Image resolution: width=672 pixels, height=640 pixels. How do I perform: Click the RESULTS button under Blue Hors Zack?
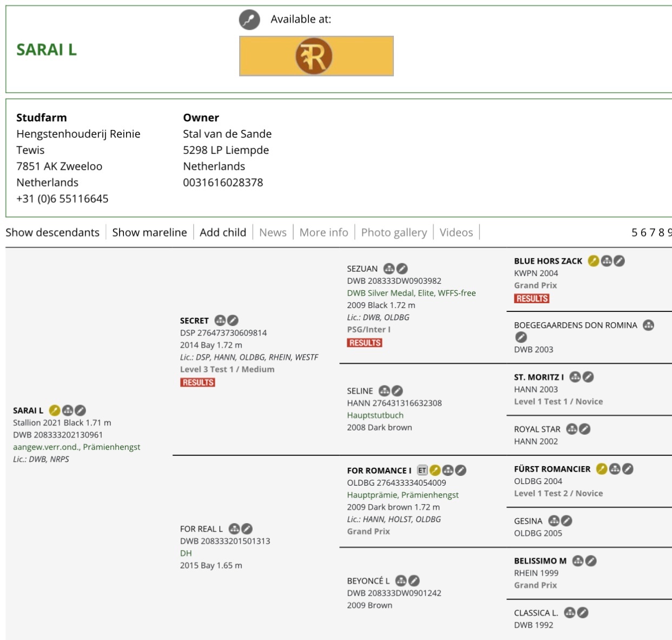531,298
